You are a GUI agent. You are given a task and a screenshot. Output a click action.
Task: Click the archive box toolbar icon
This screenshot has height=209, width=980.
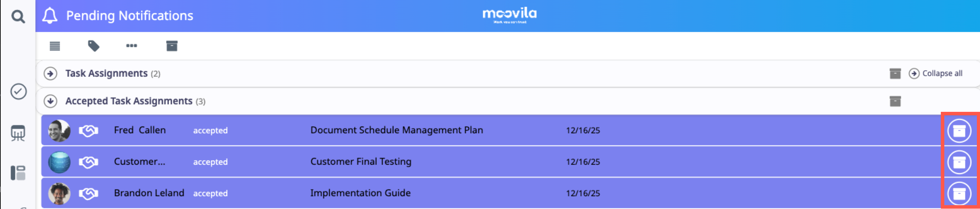click(x=172, y=46)
